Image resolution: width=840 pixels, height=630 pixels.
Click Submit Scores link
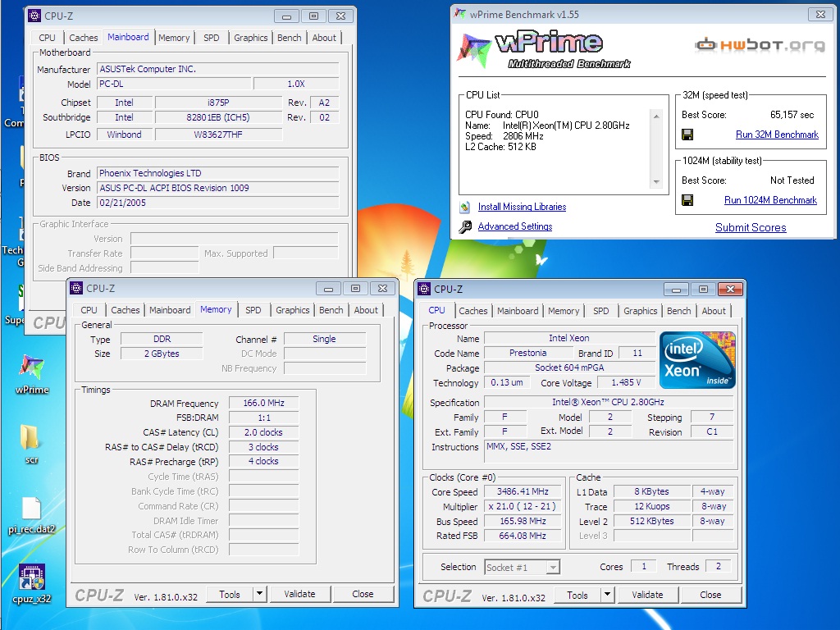point(751,227)
